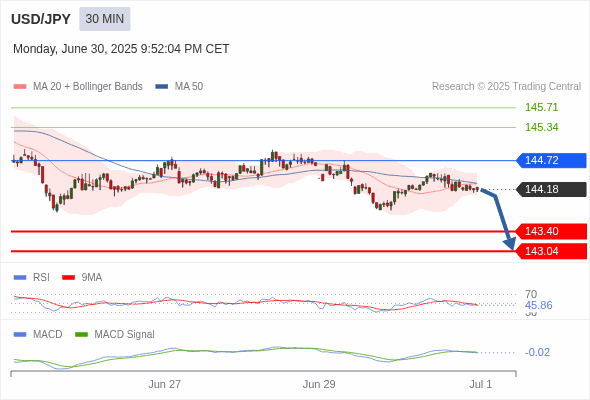Select the 143.04 support price tag
Viewport: 590px width, 400px height.
[551, 251]
